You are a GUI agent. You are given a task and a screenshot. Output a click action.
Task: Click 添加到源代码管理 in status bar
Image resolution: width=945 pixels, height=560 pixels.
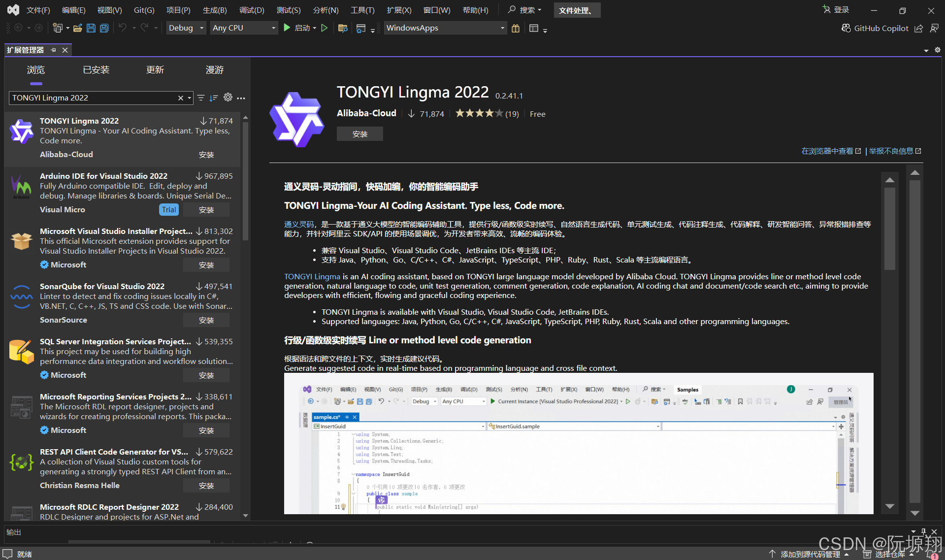(810, 554)
